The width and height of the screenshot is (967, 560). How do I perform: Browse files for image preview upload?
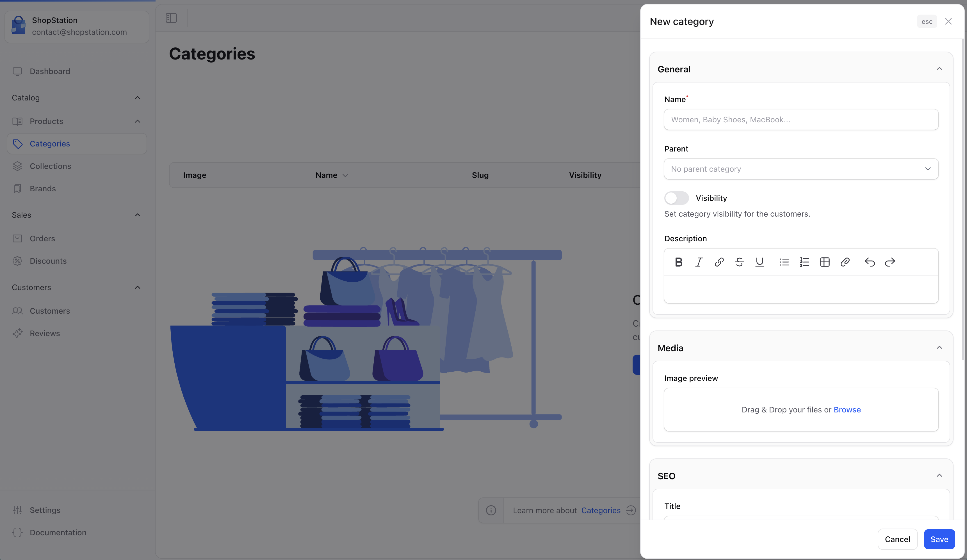[x=847, y=410]
